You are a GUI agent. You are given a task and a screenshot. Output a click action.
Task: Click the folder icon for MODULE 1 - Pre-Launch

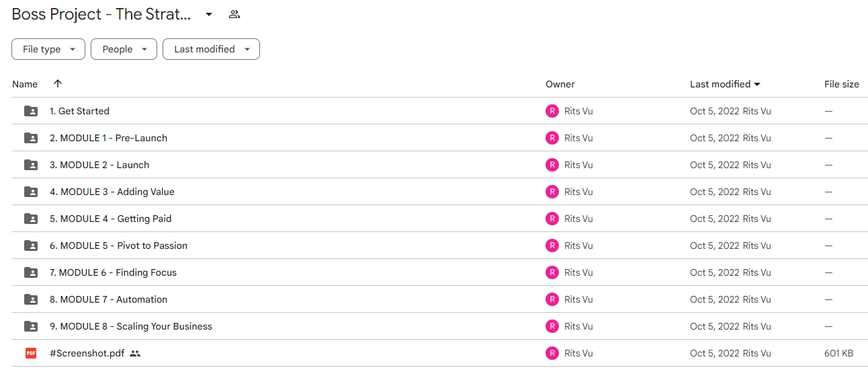pyautogui.click(x=31, y=138)
